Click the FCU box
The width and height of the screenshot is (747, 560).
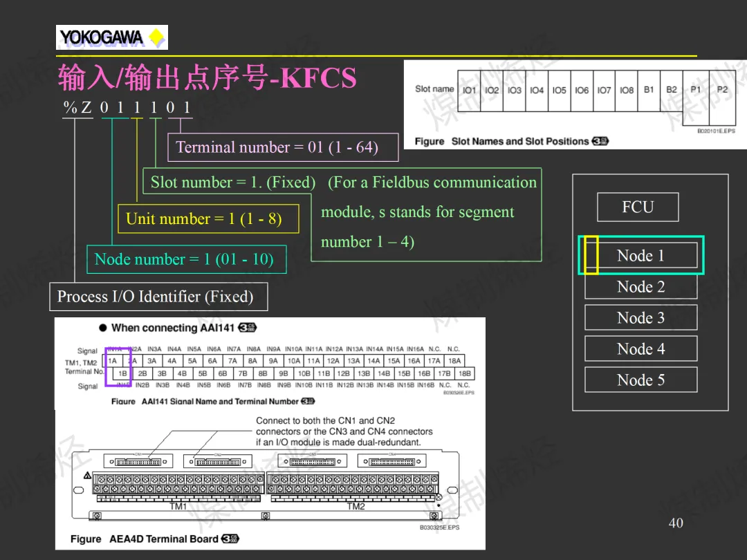[x=638, y=207]
